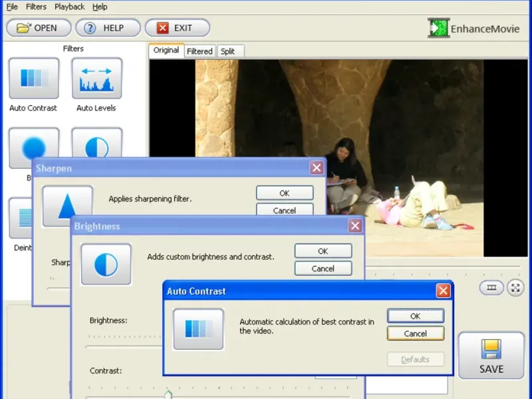The width and height of the screenshot is (532, 399).
Task: Switch to the Original tab
Action: pyautogui.click(x=166, y=51)
